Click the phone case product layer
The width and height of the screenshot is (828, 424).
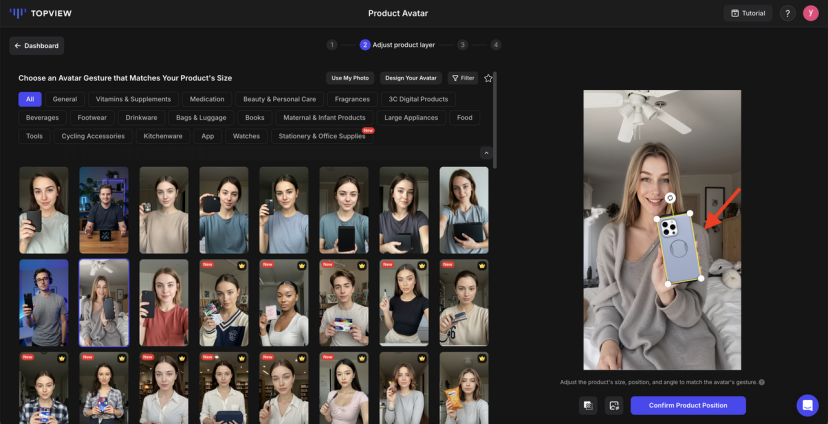point(679,248)
